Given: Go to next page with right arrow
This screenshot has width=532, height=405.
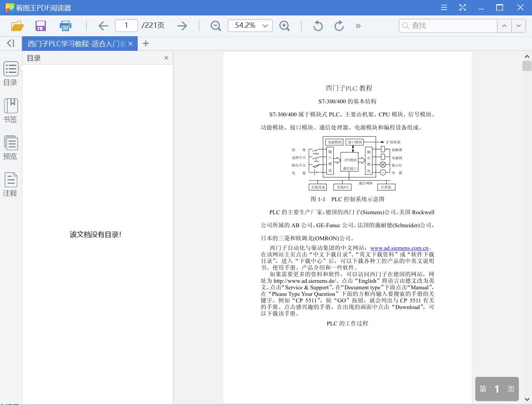Looking at the screenshot, I should [x=182, y=26].
